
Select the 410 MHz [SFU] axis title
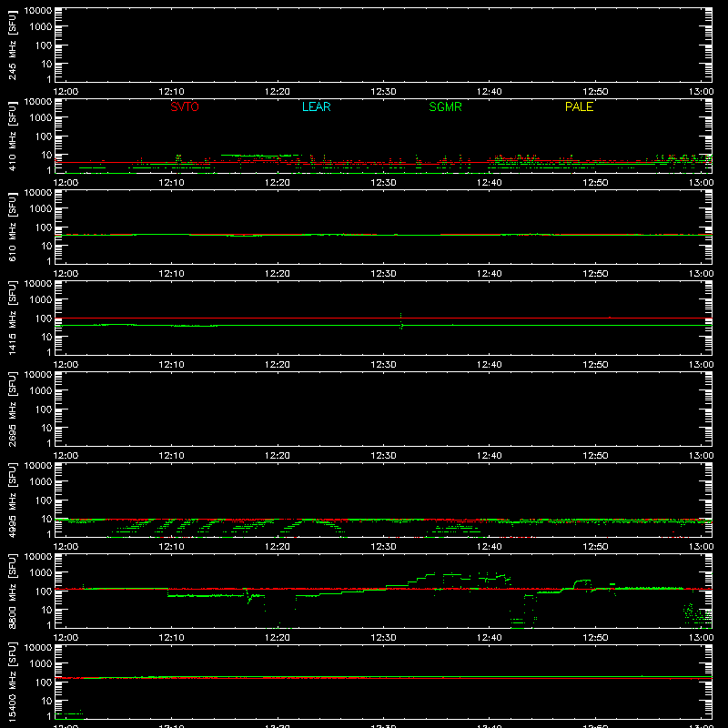point(13,136)
